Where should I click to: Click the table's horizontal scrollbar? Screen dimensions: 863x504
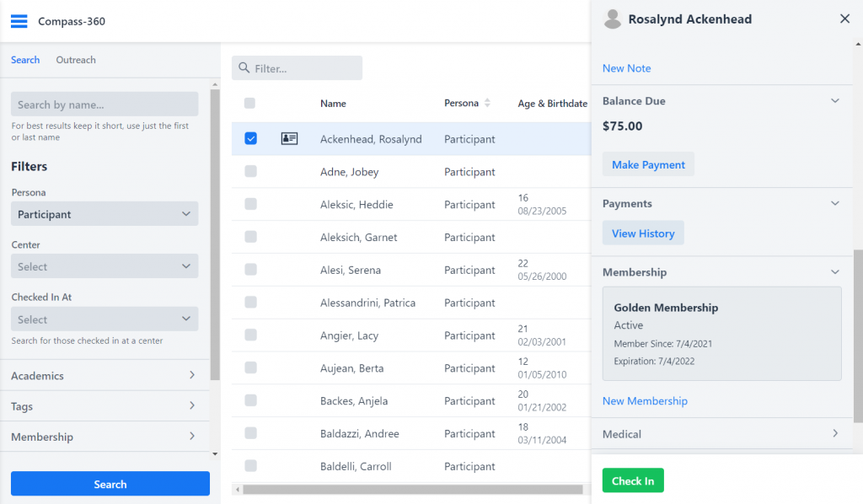pos(413,489)
